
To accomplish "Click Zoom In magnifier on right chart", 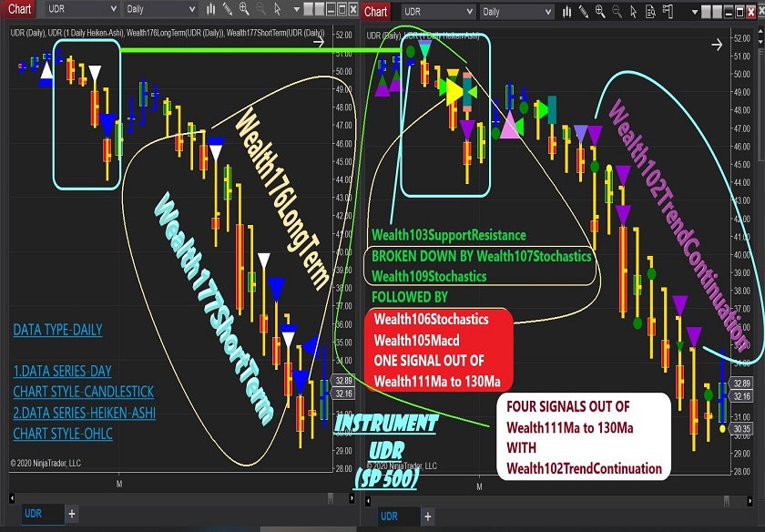I will (600, 12).
